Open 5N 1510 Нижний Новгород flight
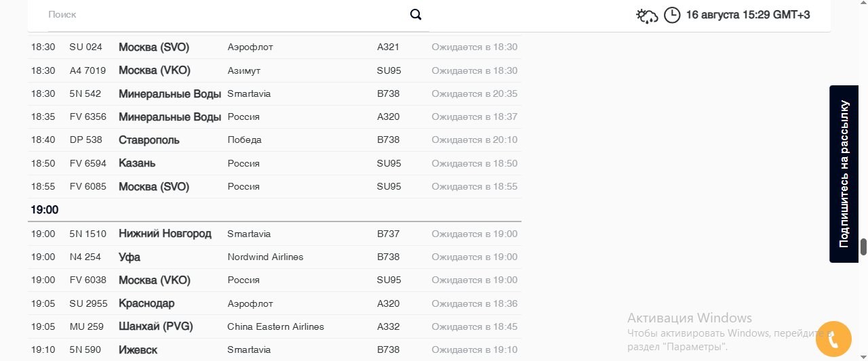868x361 pixels. 275,234
